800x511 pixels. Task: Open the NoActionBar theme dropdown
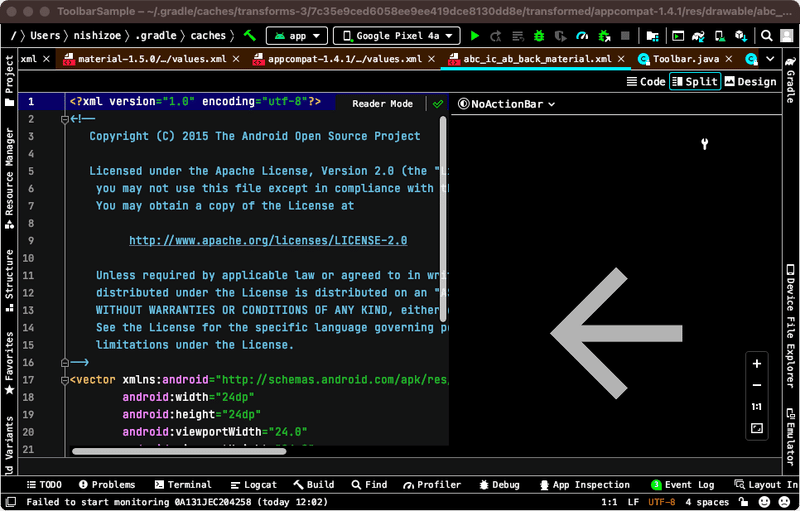507,104
